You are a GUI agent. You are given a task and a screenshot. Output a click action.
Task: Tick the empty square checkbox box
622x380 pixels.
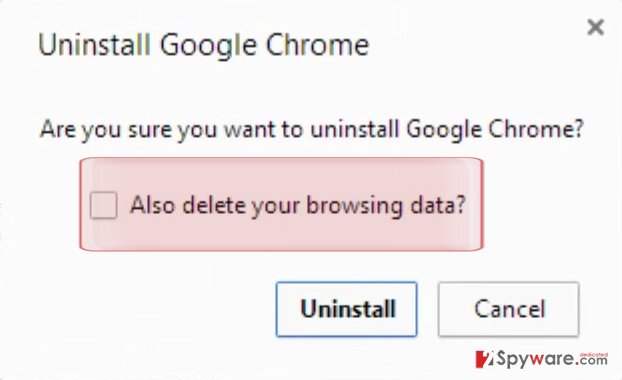click(103, 205)
